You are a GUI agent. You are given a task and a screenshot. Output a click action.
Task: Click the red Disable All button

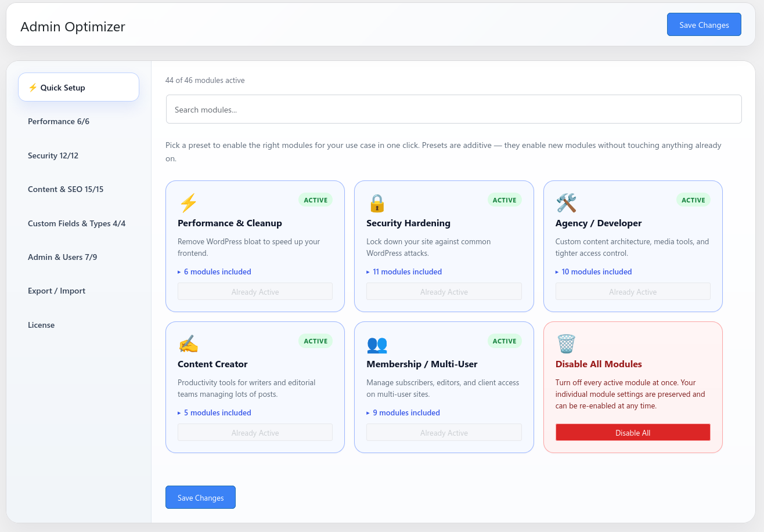(x=633, y=432)
